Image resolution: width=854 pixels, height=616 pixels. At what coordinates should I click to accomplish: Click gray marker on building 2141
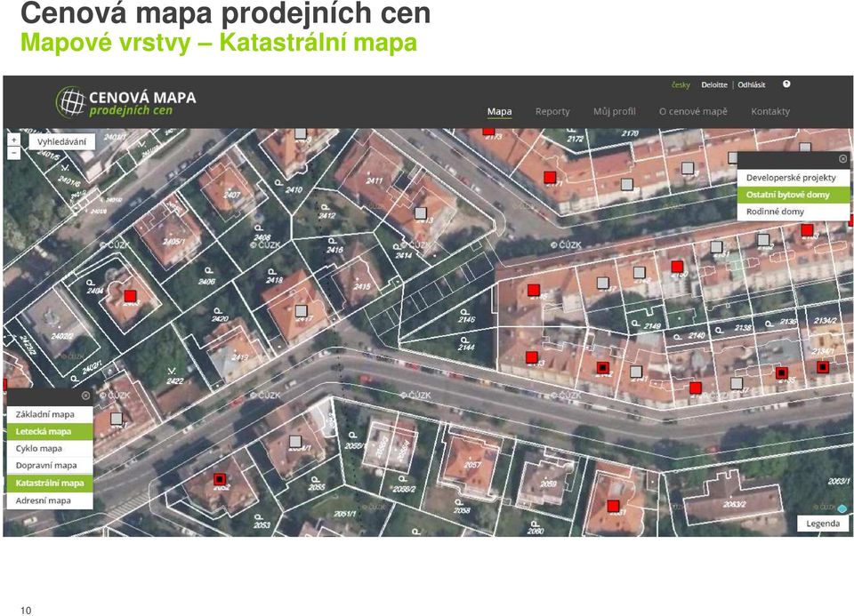(x=636, y=372)
